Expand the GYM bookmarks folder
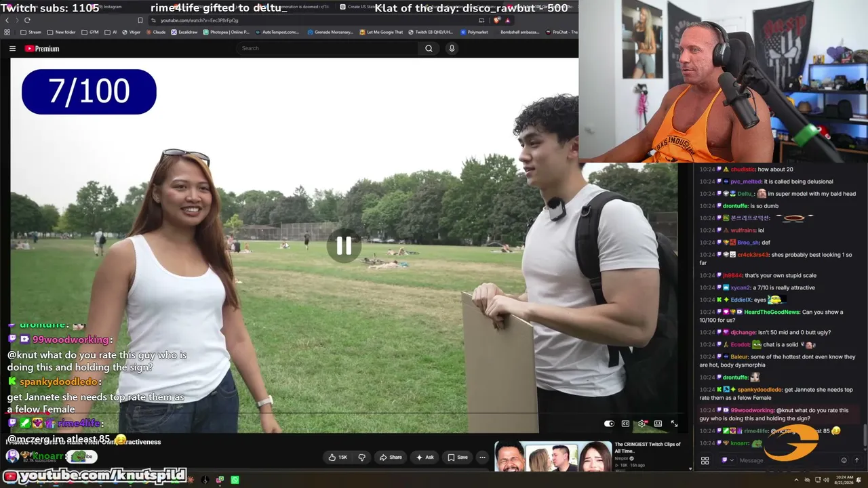Viewport: 868px width, 488px height. [x=90, y=32]
